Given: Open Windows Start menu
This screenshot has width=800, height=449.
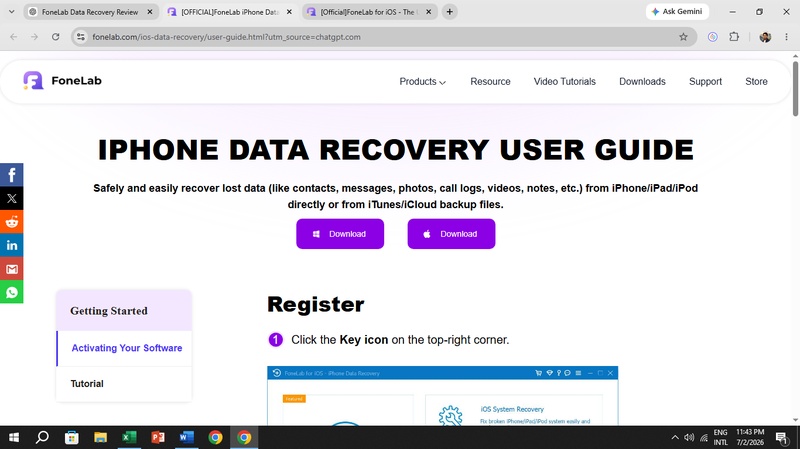Looking at the screenshot, I should point(14,437).
